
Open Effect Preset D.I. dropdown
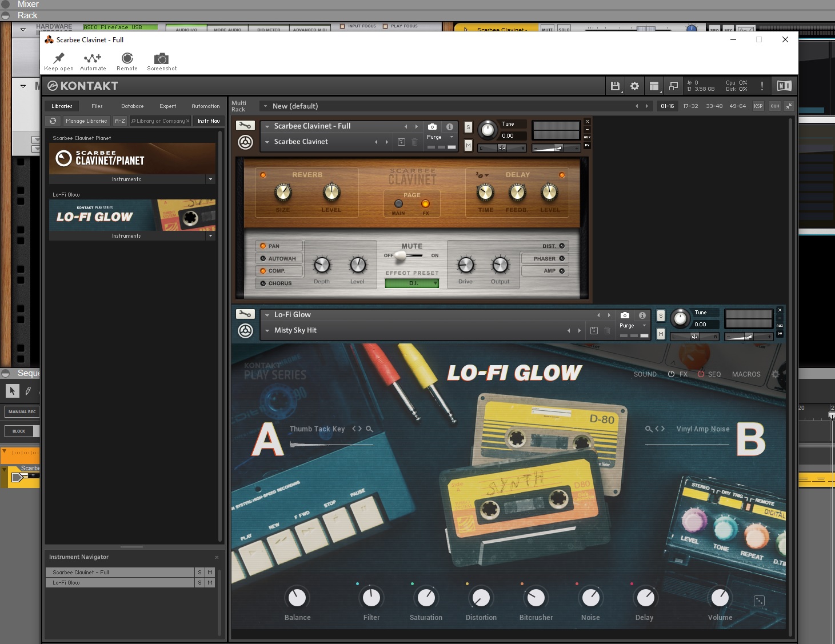pos(412,283)
